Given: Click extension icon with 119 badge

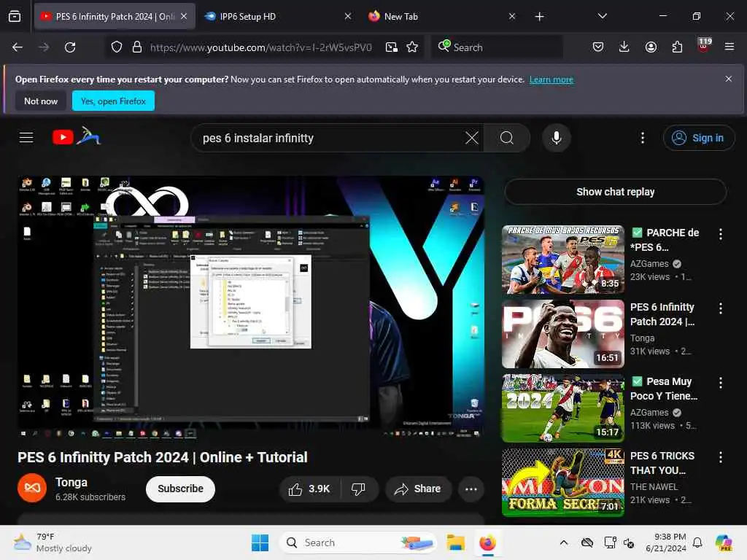Looking at the screenshot, I should point(704,46).
